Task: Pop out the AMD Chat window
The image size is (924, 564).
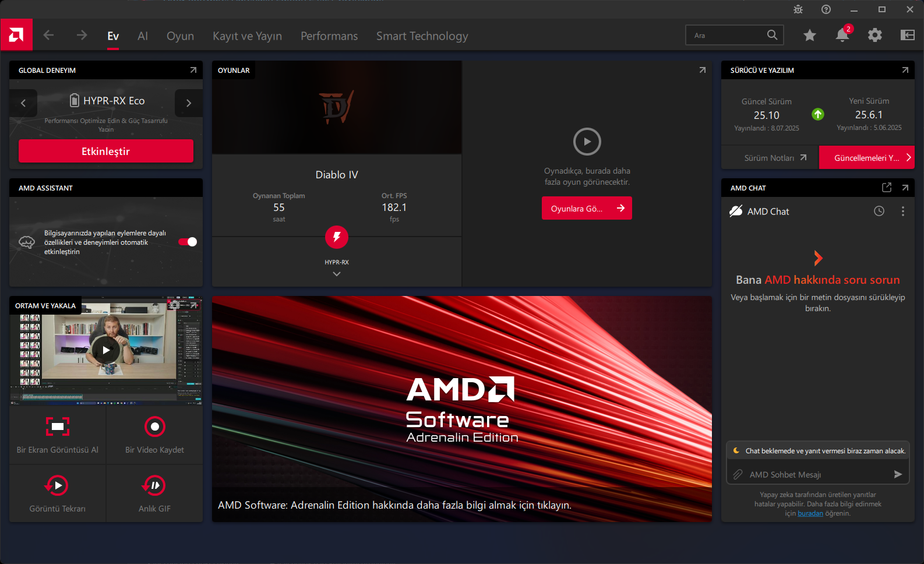Action: [887, 188]
